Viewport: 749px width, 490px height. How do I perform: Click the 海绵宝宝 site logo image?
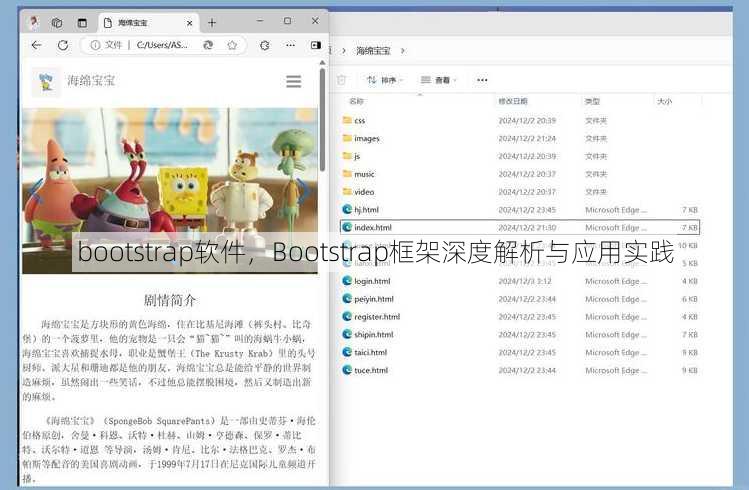click(46, 82)
